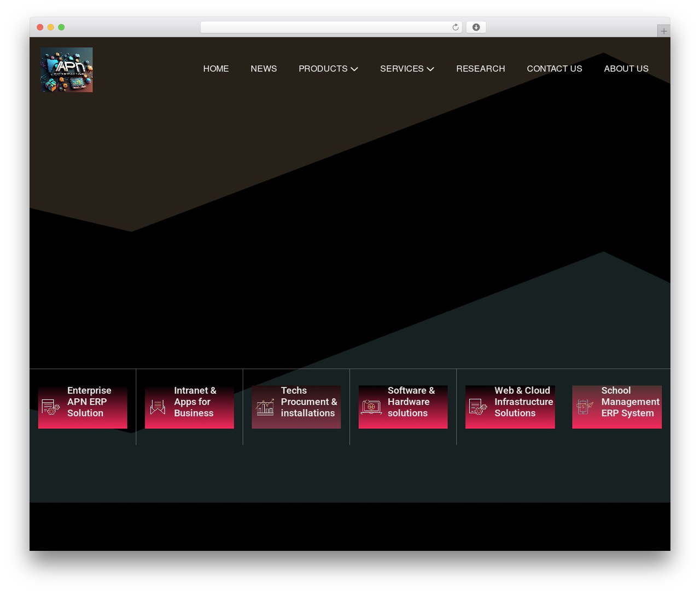This screenshot has height=593, width=700.
Task: Open the About Us page
Action: (626, 69)
